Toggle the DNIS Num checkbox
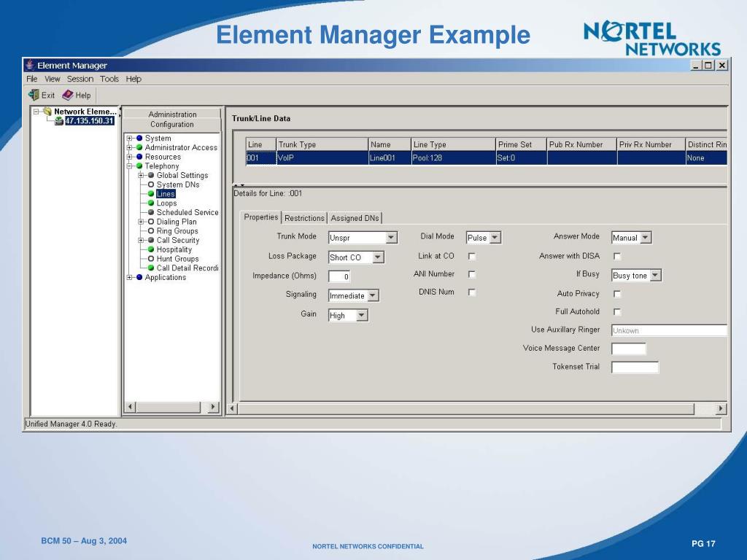Image resolution: width=747 pixels, height=560 pixels. pos(472,292)
